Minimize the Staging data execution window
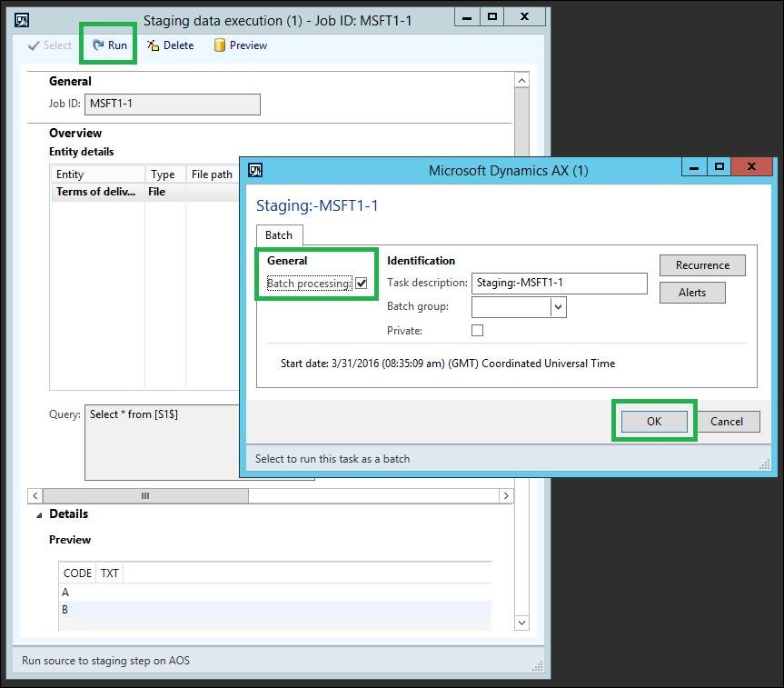 coord(464,16)
